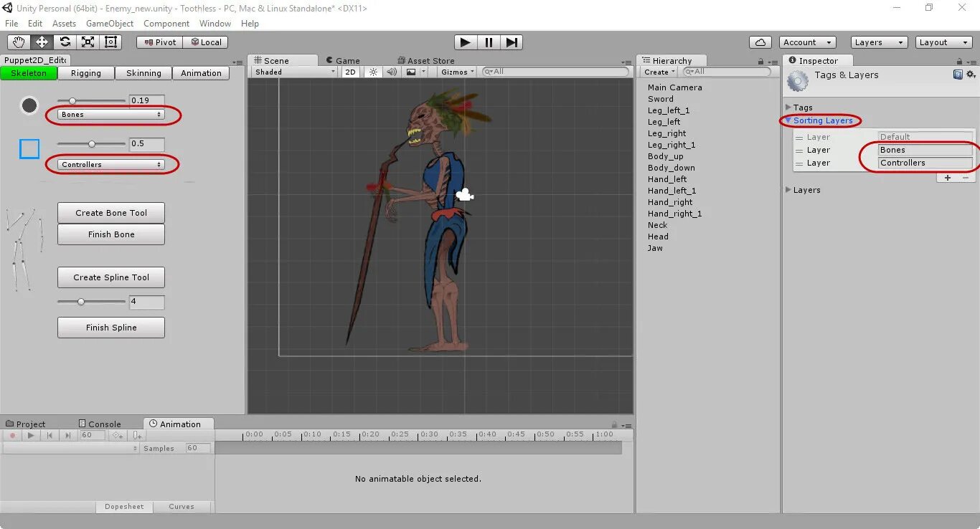Image resolution: width=980 pixels, height=529 pixels.
Task: Open the Assets menu
Action: coord(64,24)
